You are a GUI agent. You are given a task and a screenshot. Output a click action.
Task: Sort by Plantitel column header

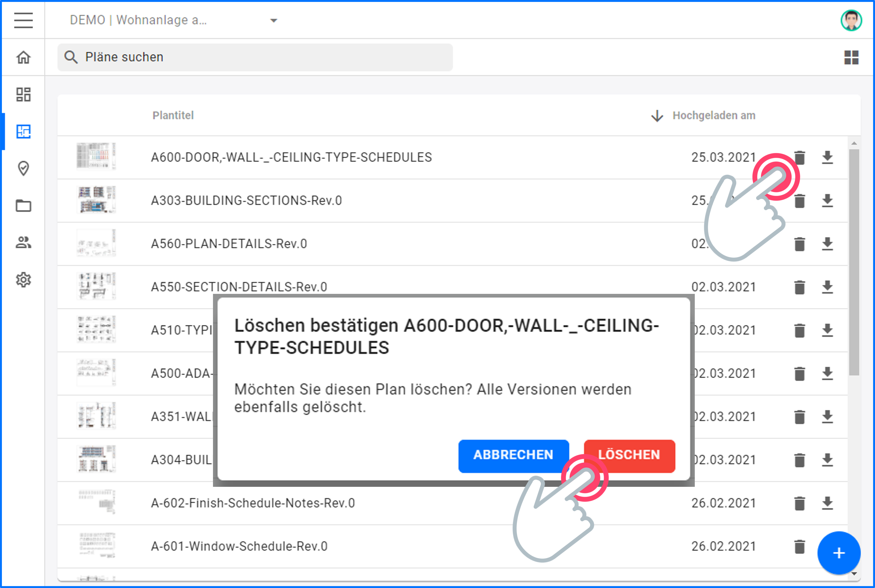click(x=173, y=115)
